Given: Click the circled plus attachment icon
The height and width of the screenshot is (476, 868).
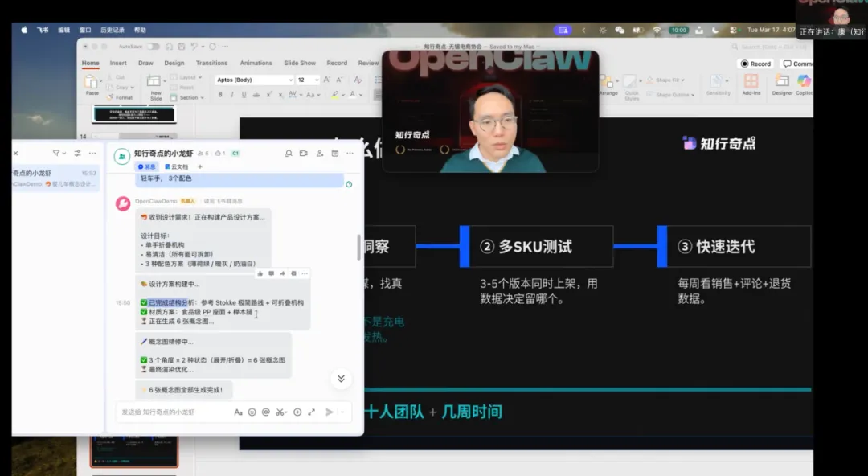Looking at the screenshot, I should (297, 412).
